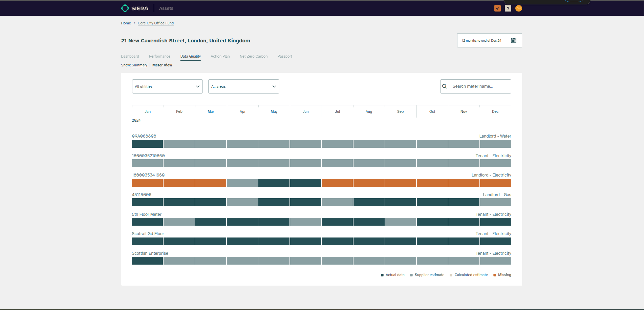
Task: Open the user profile avatar
Action: click(518, 8)
